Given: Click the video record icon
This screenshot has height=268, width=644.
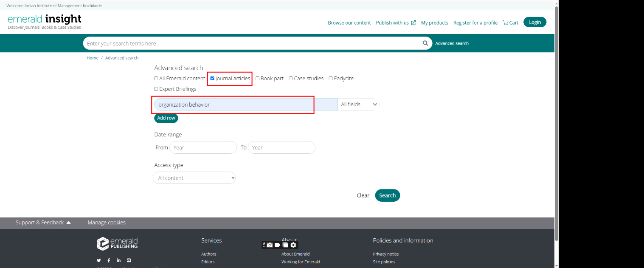Looking at the screenshot, I should (277, 245).
